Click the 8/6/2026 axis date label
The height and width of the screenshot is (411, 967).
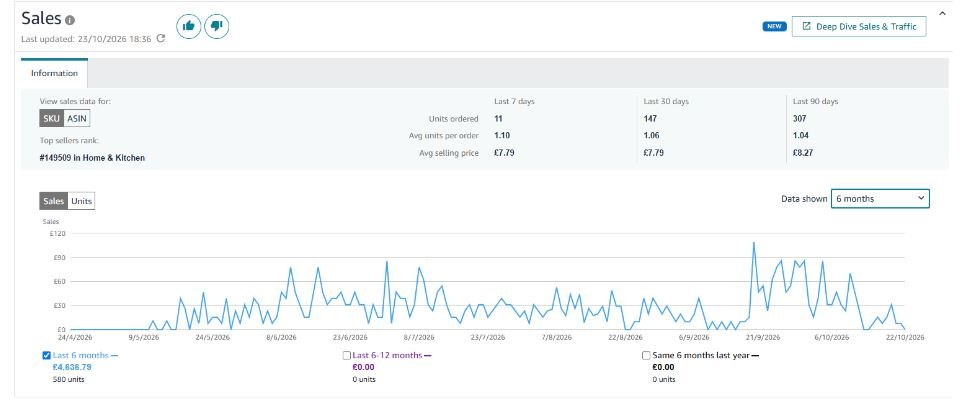(x=282, y=338)
